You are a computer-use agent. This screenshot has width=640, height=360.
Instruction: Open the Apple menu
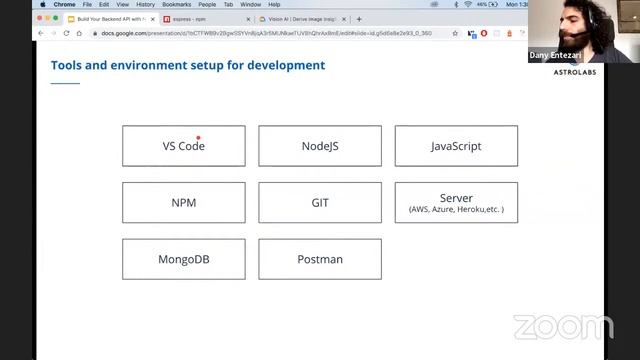(43, 4)
